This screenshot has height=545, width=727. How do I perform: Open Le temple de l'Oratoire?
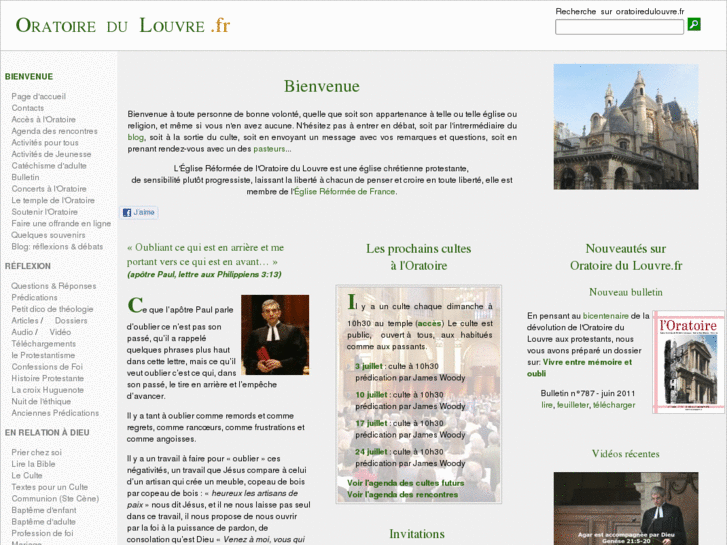click(53, 201)
